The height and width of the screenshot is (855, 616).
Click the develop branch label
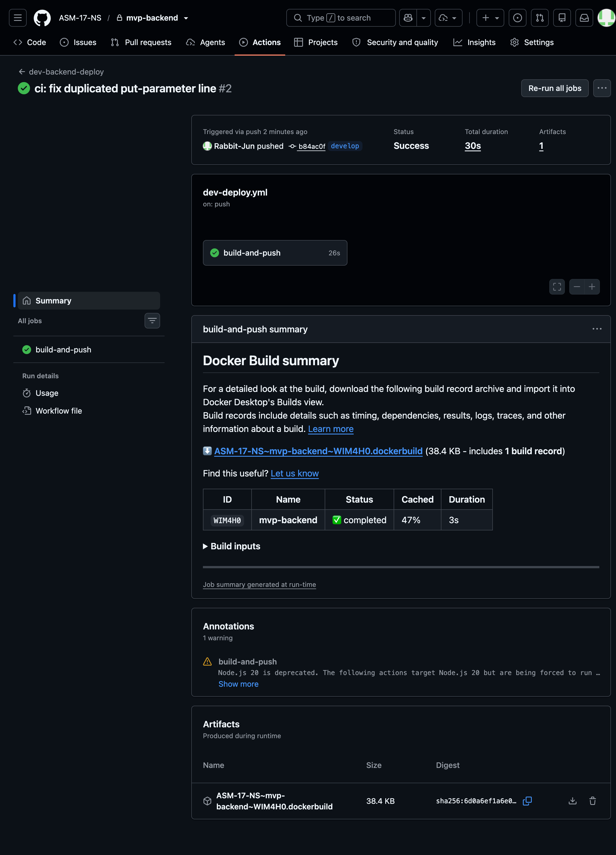(x=345, y=146)
